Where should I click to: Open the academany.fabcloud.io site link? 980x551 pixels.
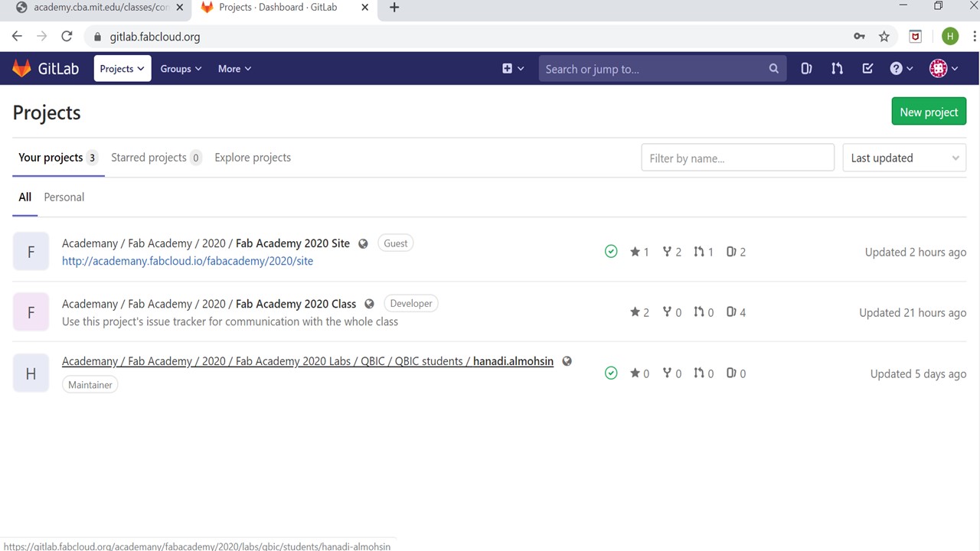pyautogui.click(x=188, y=261)
